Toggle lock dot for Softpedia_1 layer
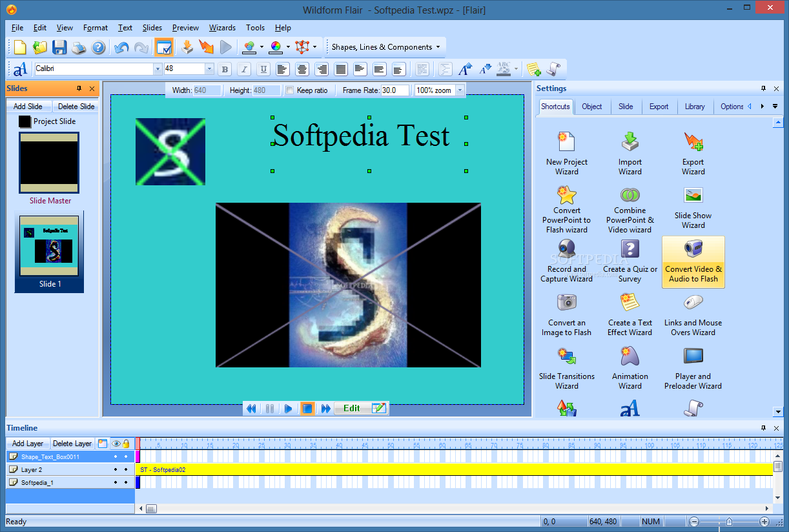This screenshot has width=789, height=532. [x=126, y=482]
